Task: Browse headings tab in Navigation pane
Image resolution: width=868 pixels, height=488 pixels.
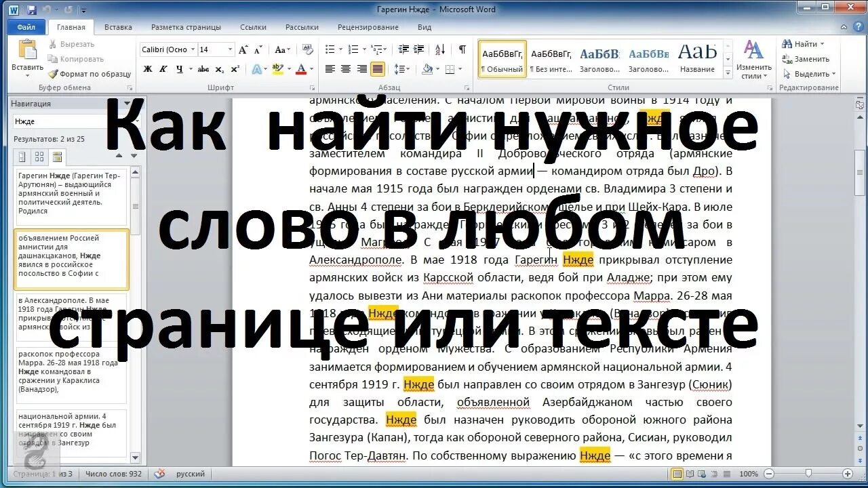Action: click(22, 157)
